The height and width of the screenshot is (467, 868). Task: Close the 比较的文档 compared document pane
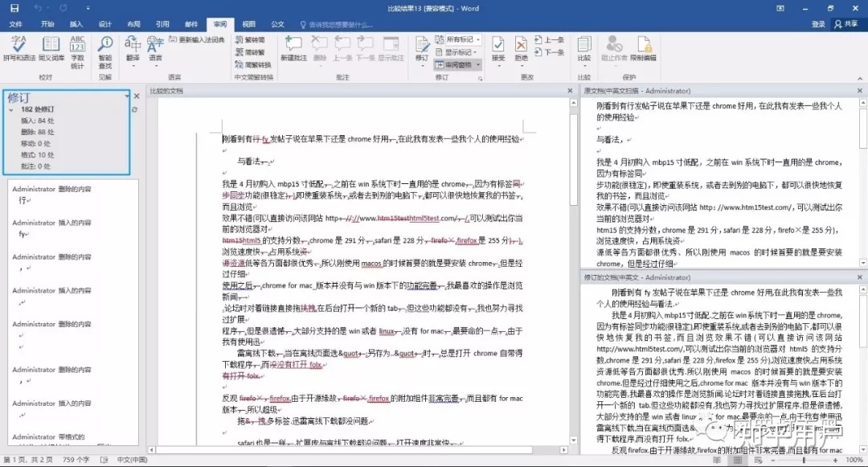570,90
